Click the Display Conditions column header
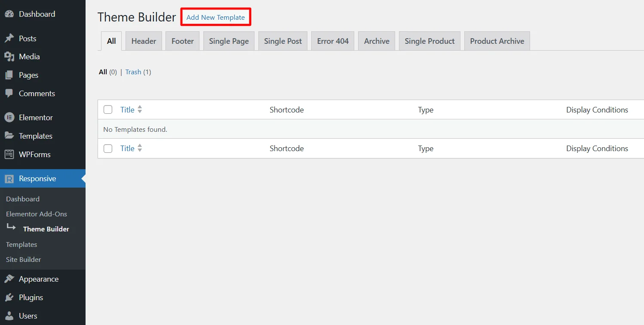644x325 pixels. tap(597, 110)
